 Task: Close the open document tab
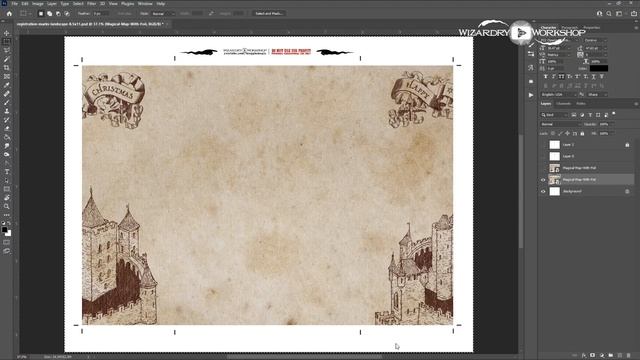(167, 24)
